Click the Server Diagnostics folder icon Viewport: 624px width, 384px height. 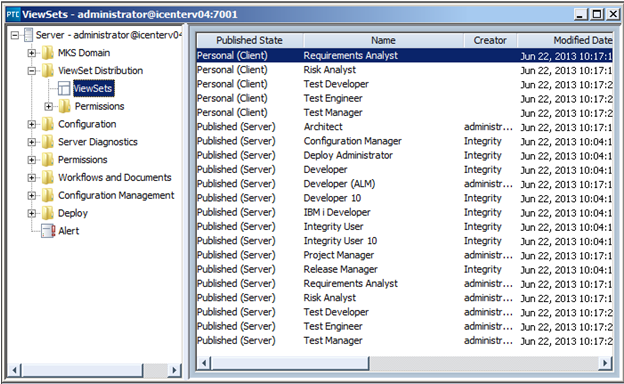coord(48,142)
